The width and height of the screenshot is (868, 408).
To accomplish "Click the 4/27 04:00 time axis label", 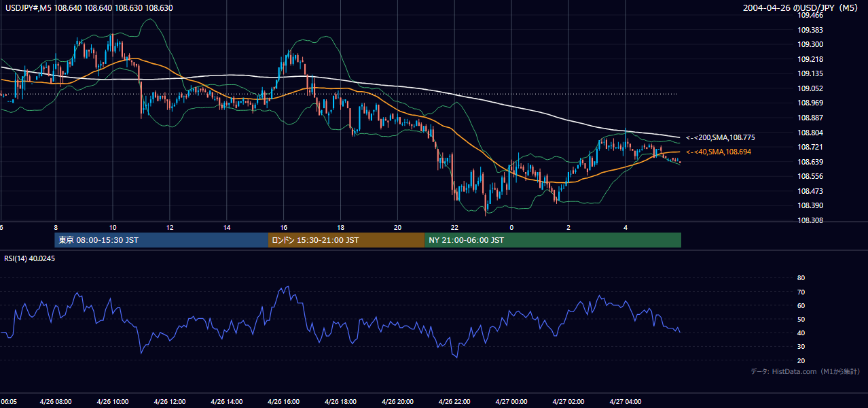I will (626, 401).
